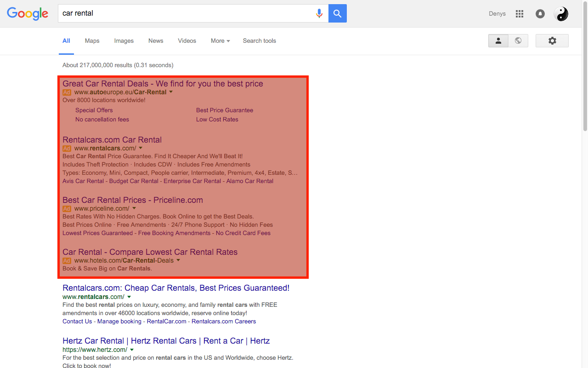Open the settings gear menu
The height and width of the screenshot is (368, 588).
[552, 40]
